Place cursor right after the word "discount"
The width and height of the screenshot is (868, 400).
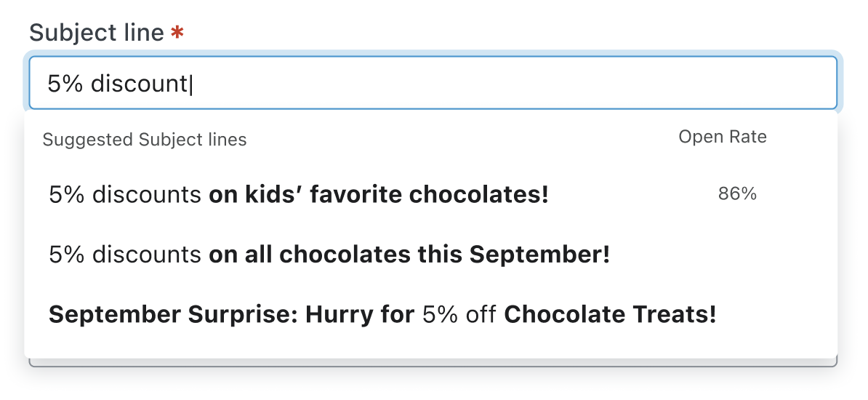pos(189,84)
